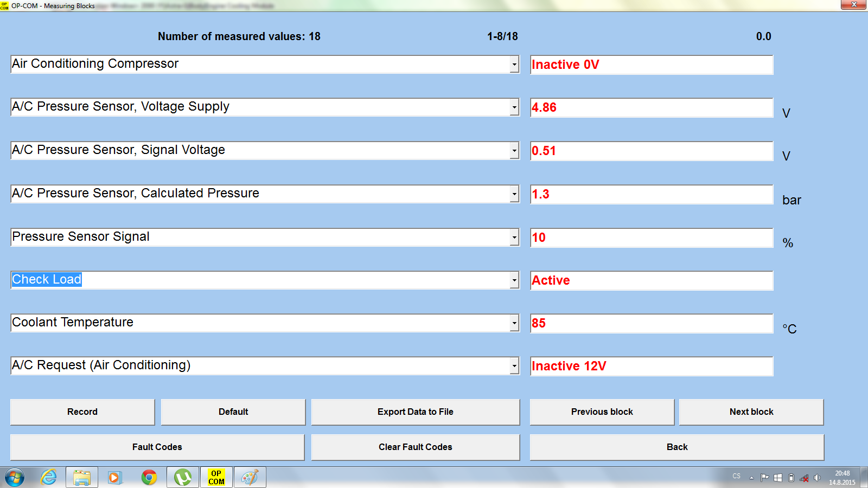
Task: Click the network signal tray icon
Action: click(x=804, y=478)
